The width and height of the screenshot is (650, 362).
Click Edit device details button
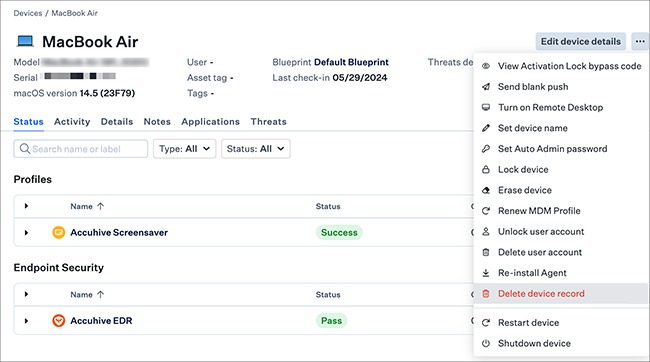tap(580, 41)
